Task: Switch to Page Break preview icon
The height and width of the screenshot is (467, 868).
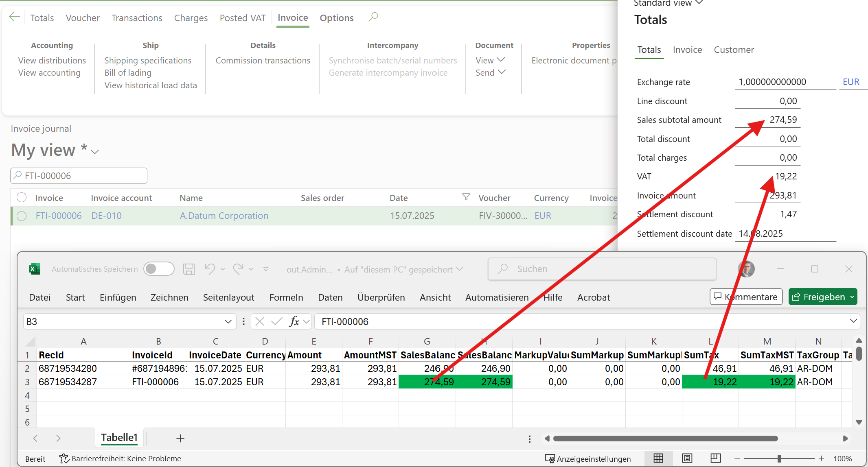Action: pyautogui.click(x=716, y=458)
